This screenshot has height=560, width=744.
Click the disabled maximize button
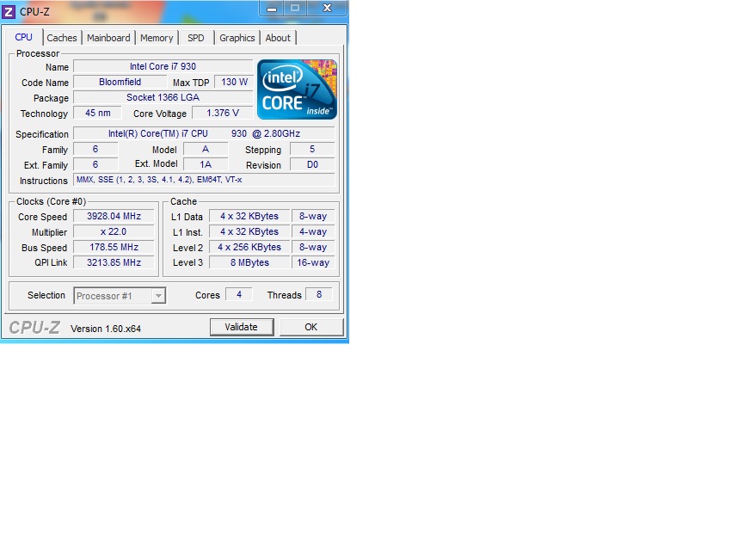(295, 8)
